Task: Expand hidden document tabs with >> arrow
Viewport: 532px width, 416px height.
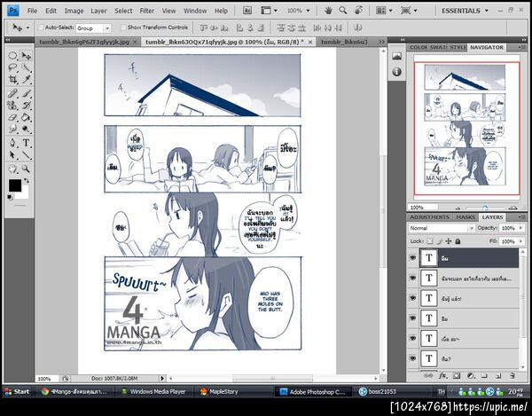Action: coord(381,42)
